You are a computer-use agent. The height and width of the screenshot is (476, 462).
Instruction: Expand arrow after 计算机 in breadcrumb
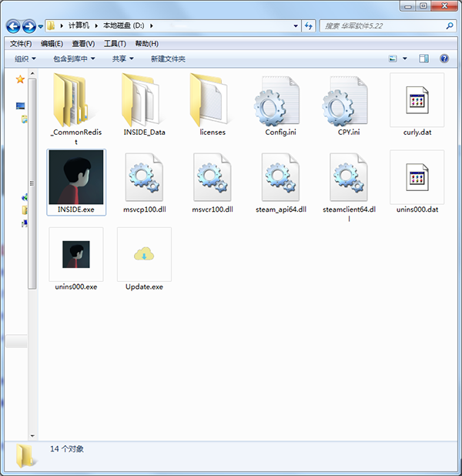pos(96,26)
